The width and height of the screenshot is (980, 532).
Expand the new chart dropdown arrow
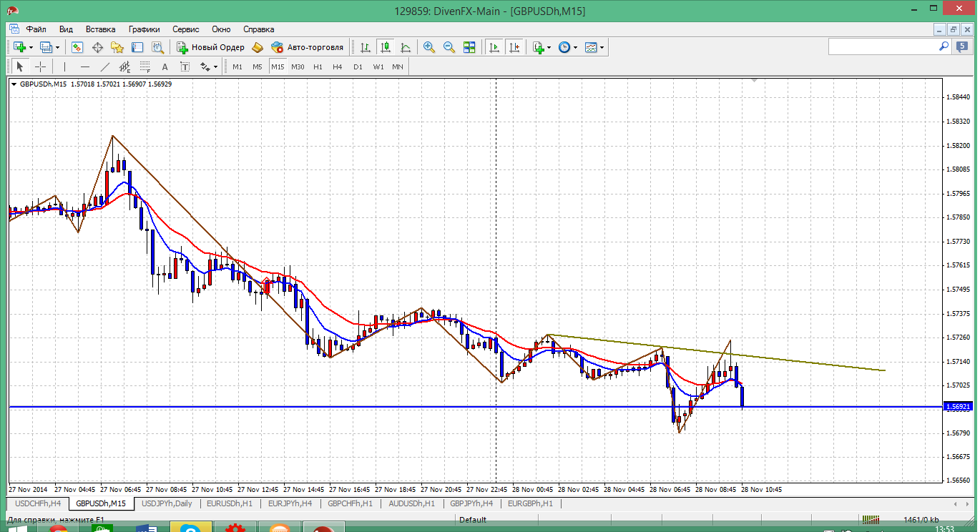point(32,47)
